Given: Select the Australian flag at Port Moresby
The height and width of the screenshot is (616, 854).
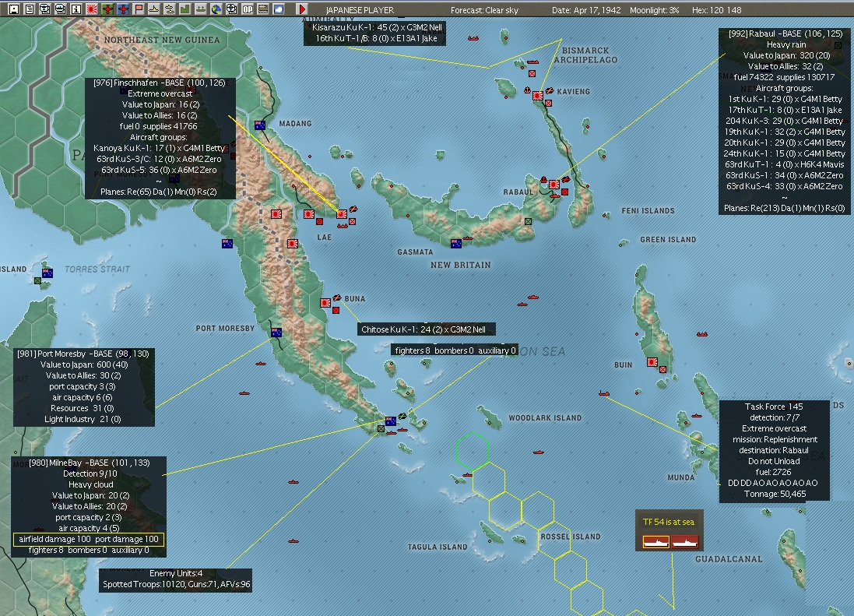Looking at the screenshot, I should [x=276, y=333].
